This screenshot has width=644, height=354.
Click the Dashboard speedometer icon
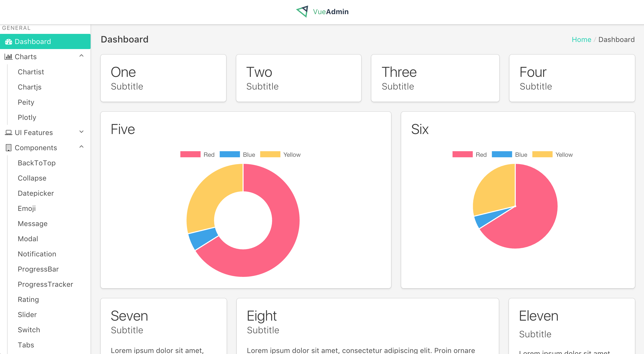tap(9, 42)
